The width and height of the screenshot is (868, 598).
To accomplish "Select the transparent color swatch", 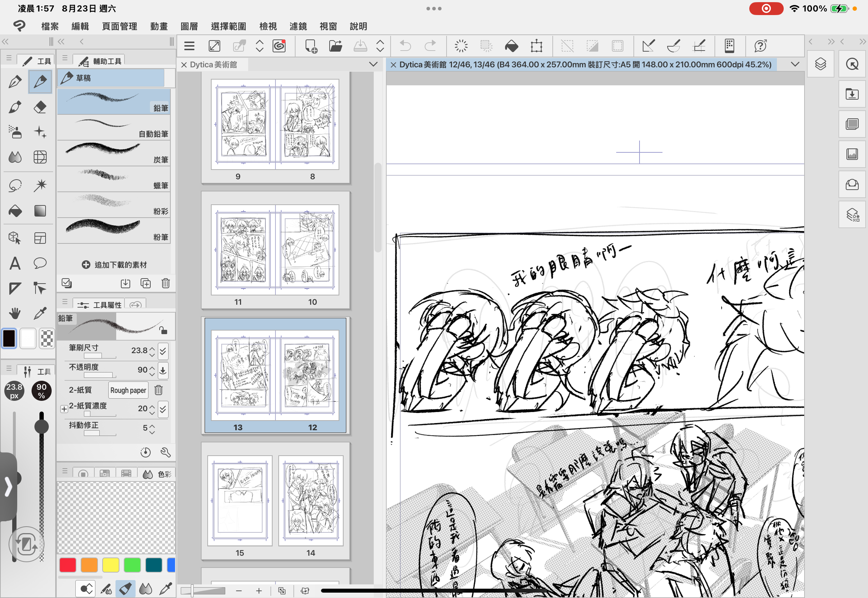I will coord(47,338).
